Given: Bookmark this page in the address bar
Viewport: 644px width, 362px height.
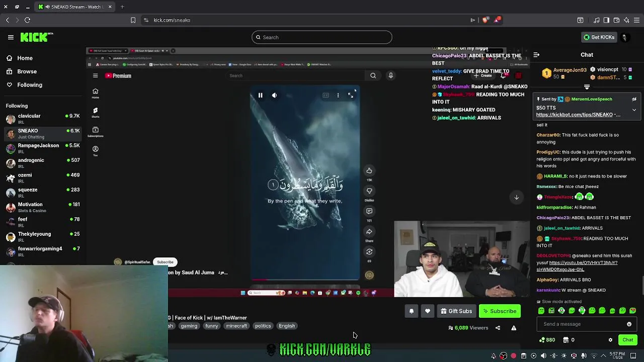Looking at the screenshot, I should tap(133, 20).
